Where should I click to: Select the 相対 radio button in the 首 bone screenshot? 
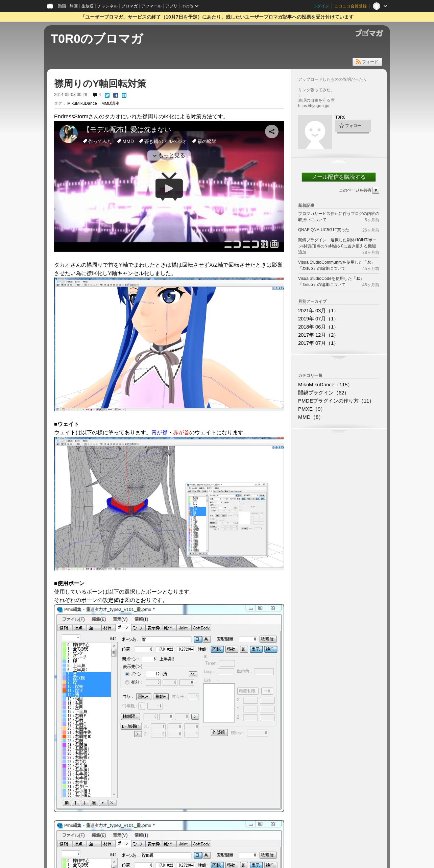(x=127, y=682)
